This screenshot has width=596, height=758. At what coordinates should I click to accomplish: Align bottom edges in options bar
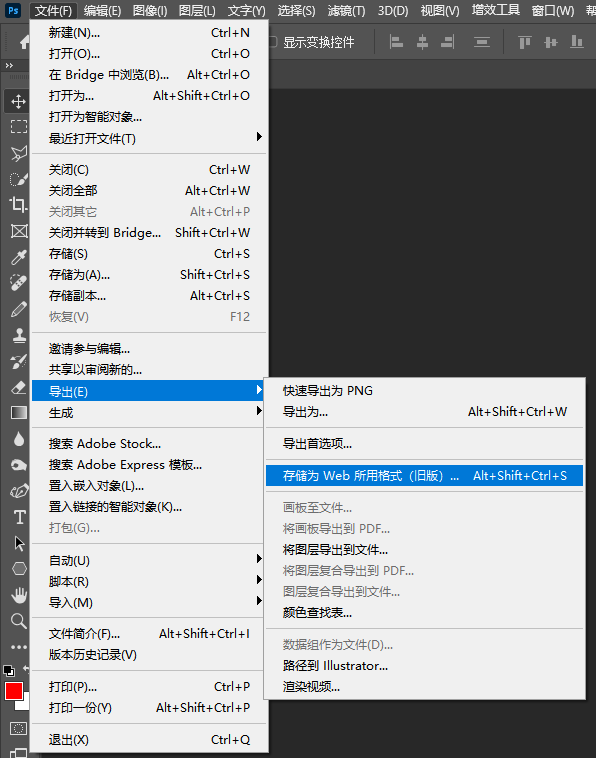coord(577,43)
